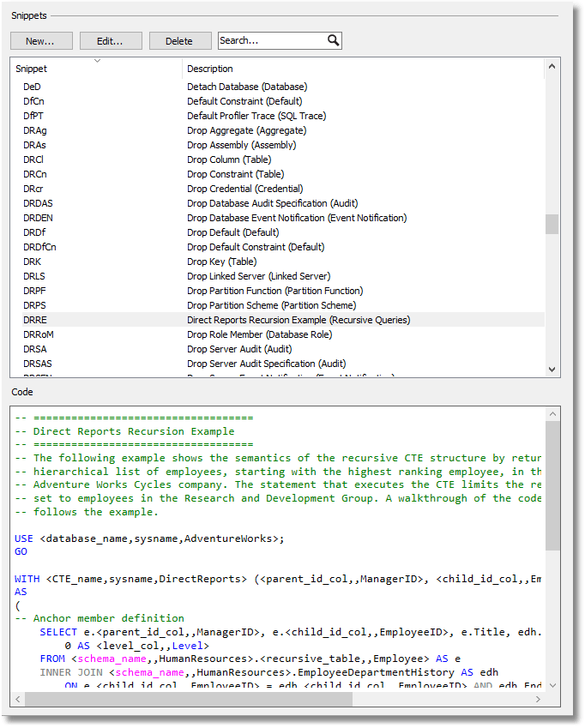Select the DfCn snippet row
585x728 pixels.
[283, 101]
